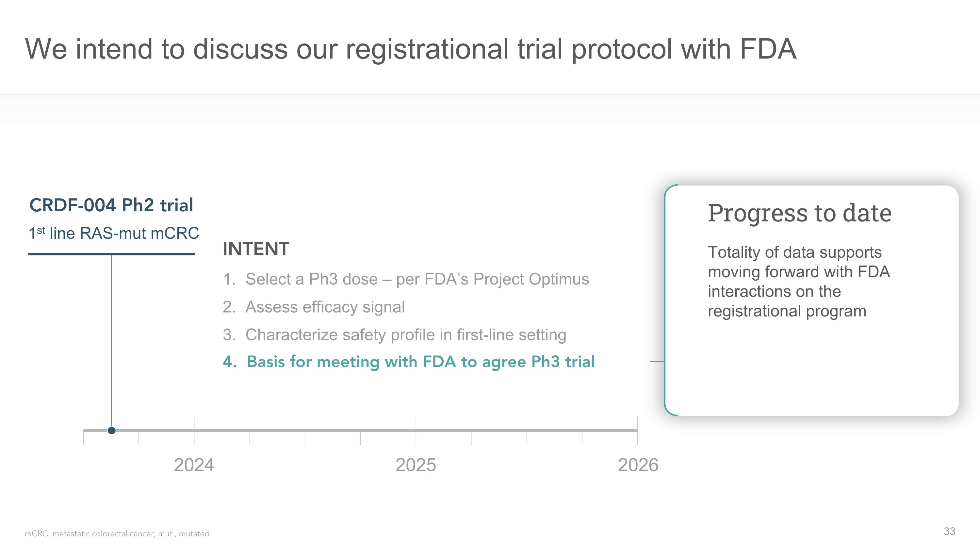Click the Totality of data supports paragraph

798,282
